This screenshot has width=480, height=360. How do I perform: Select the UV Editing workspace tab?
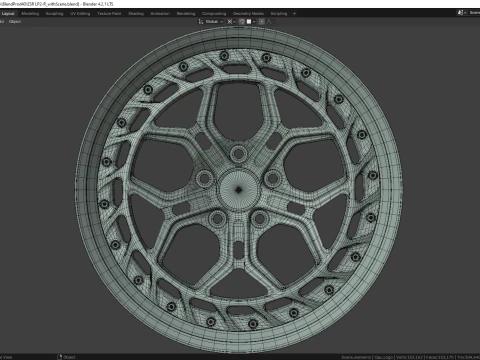pyautogui.click(x=80, y=14)
